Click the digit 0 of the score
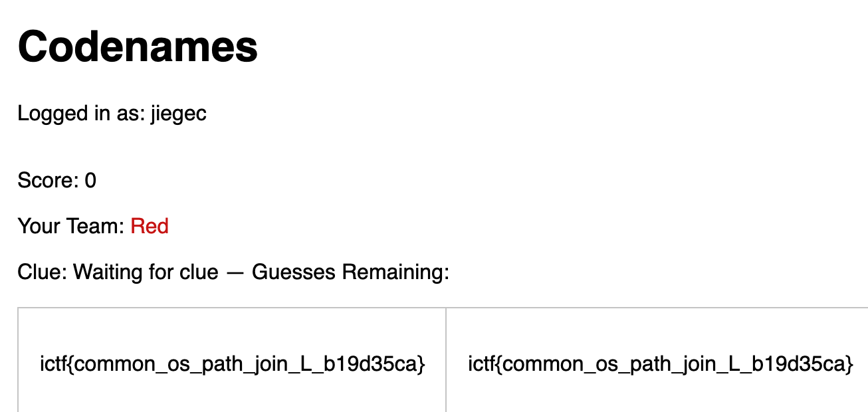The width and height of the screenshot is (868, 412). (90, 180)
